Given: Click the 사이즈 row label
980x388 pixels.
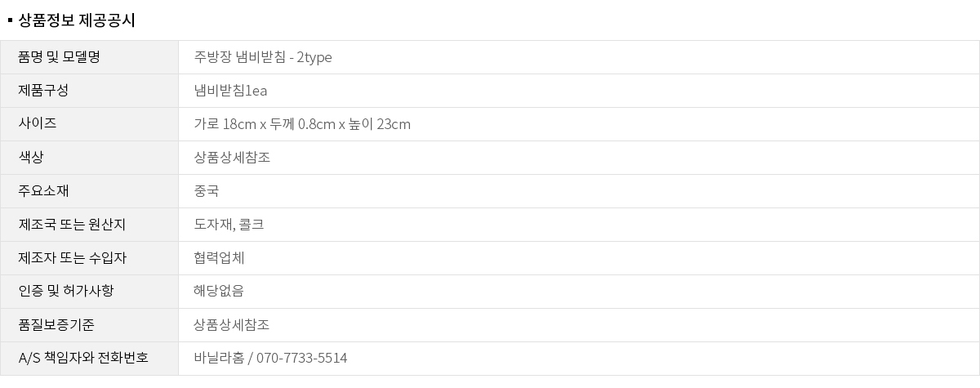Looking at the screenshot, I should pos(38,124).
